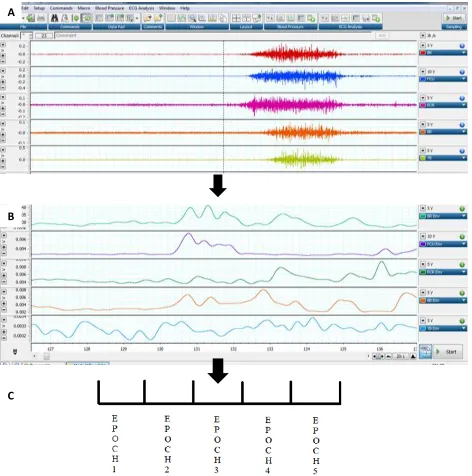472x476 pixels.
Task: Click green status icon of purple FCU Env channel
Action: (x=462, y=237)
